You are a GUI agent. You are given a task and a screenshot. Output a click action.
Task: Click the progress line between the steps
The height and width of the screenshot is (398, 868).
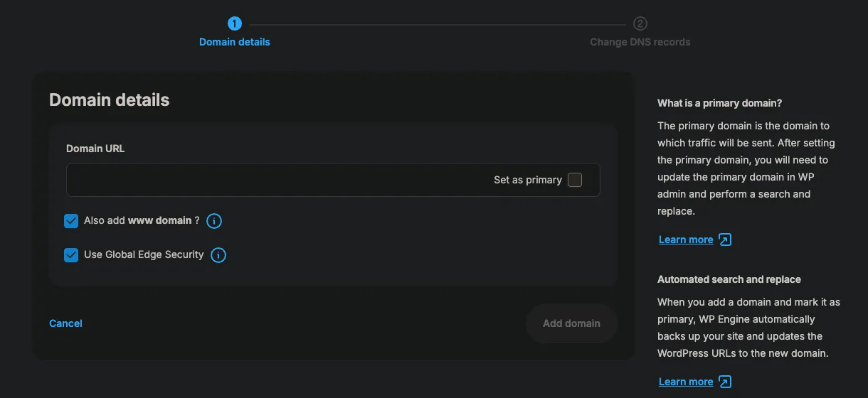[x=437, y=24]
